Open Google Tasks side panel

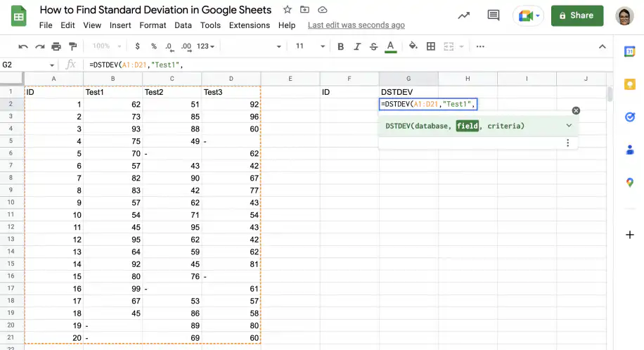click(630, 117)
